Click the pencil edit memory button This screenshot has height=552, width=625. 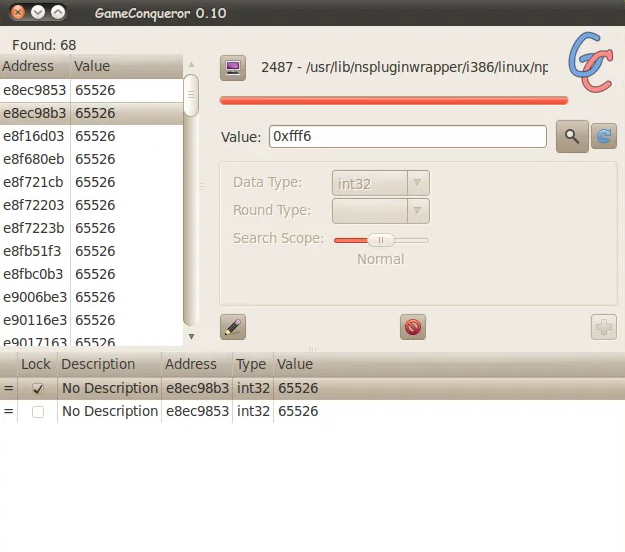click(x=233, y=327)
